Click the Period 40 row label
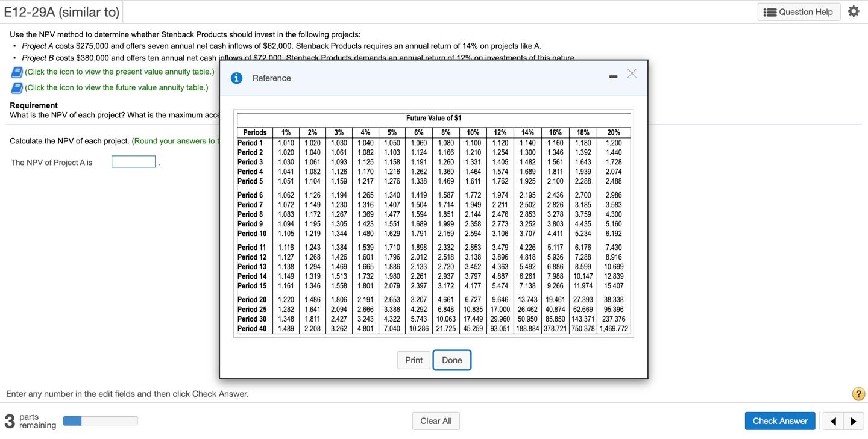This screenshot has height=439, width=868. pyautogui.click(x=252, y=329)
